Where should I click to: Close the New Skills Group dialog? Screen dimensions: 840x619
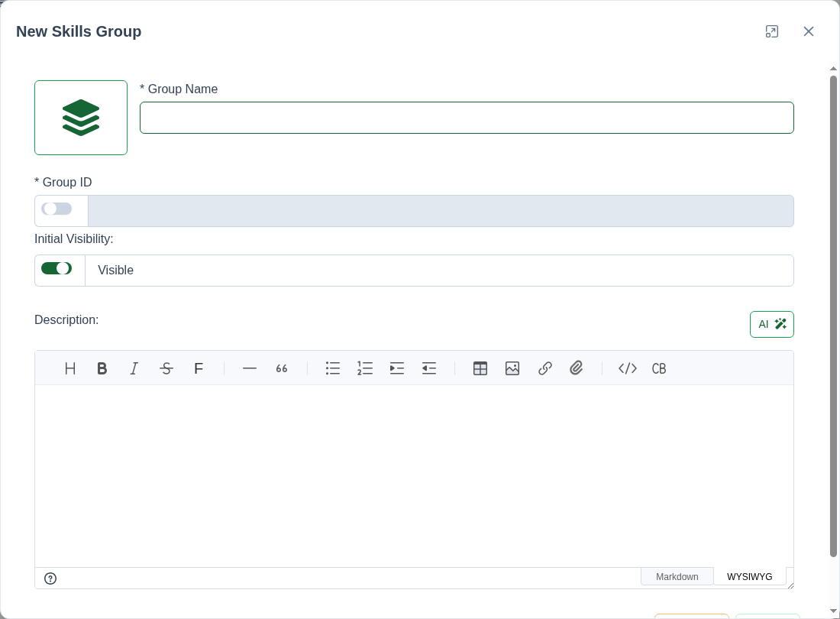click(x=809, y=31)
